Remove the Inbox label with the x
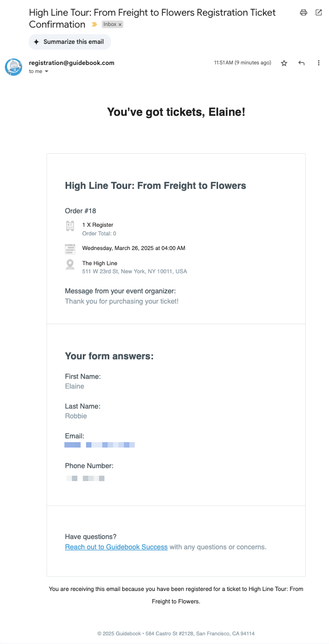 120,25
